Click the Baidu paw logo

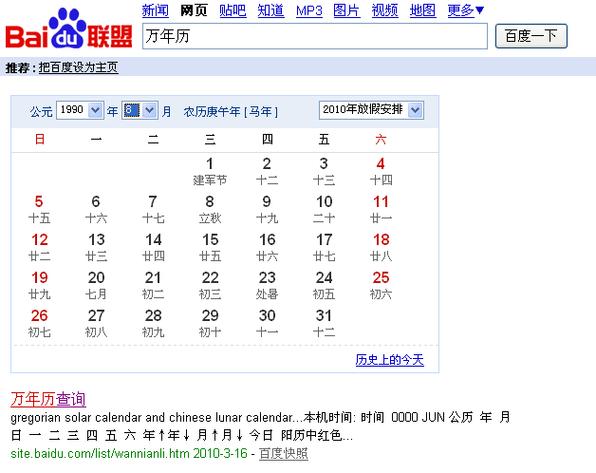[68, 29]
